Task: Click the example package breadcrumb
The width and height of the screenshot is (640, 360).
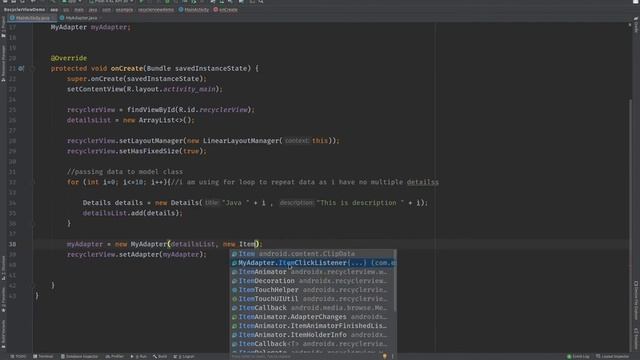Action: coord(124,9)
